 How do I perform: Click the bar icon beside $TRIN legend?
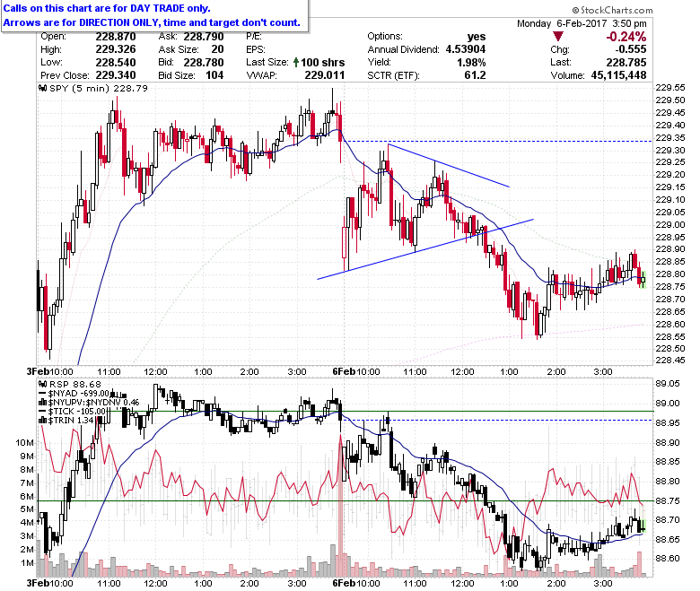pos(43,421)
